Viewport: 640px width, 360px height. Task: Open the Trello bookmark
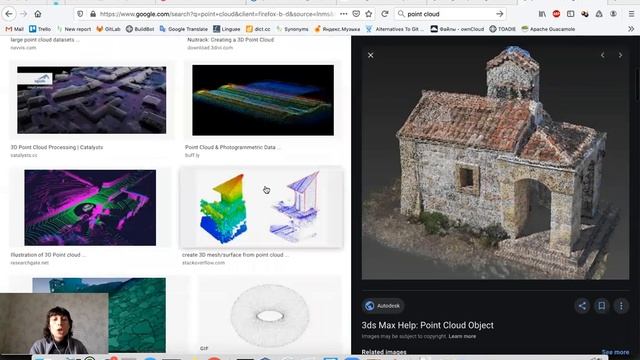click(40, 29)
